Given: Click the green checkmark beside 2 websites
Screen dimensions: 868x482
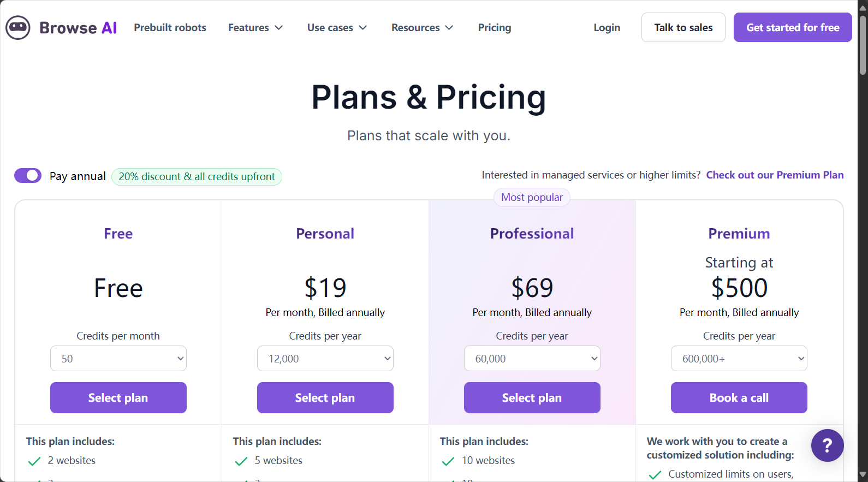Looking at the screenshot, I should 34,461.
